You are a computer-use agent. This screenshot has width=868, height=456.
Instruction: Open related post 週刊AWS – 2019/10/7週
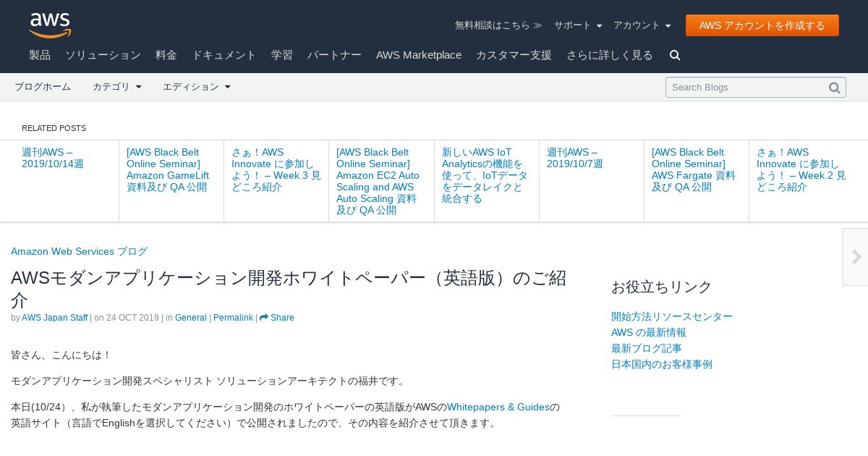pyautogui.click(x=575, y=158)
